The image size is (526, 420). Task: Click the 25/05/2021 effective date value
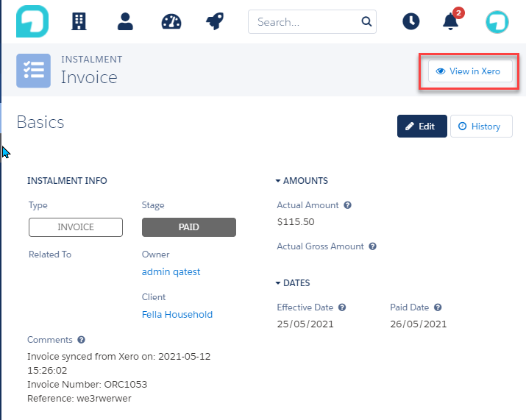305,324
